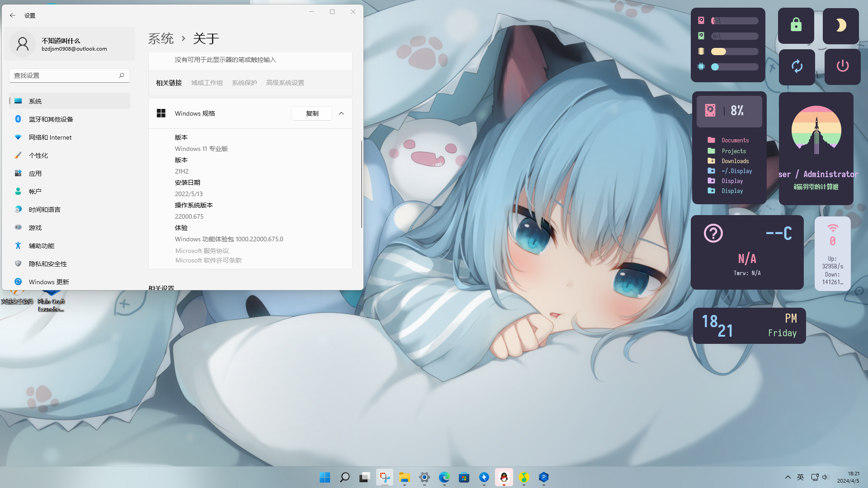
Task: Focus the 查找设置 search field
Action: [69, 75]
